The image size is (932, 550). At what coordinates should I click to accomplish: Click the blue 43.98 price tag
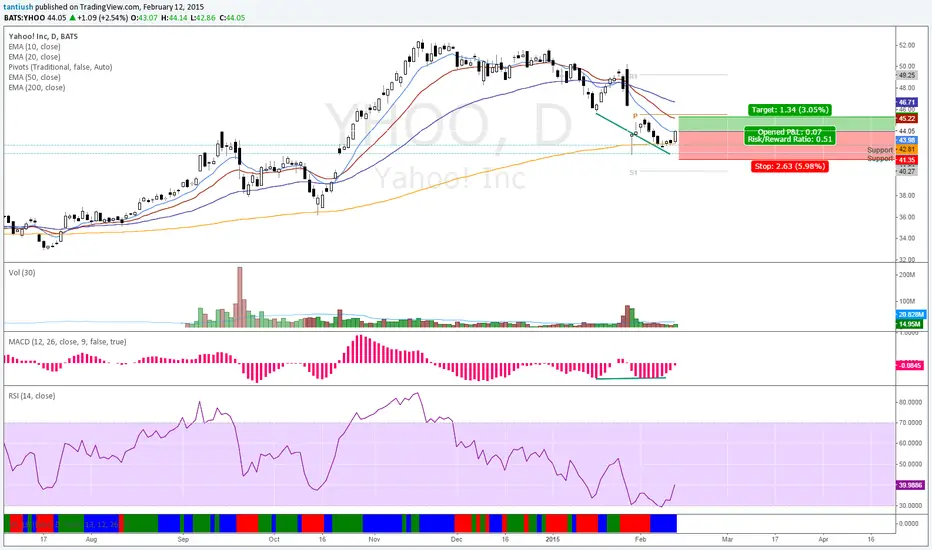pos(906,140)
